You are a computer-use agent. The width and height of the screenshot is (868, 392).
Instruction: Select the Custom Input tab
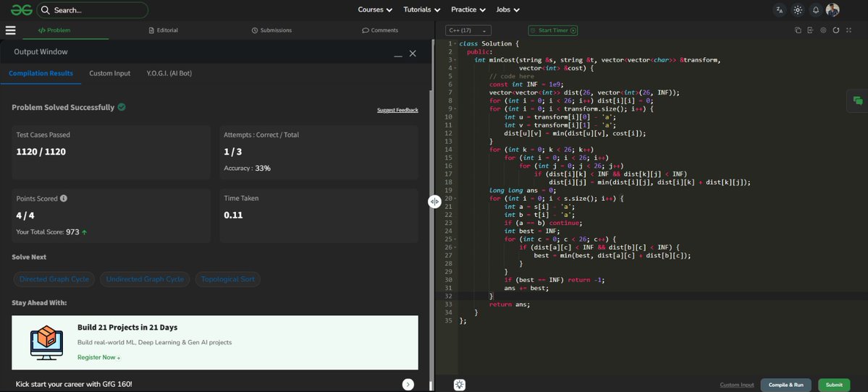[109, 73]
